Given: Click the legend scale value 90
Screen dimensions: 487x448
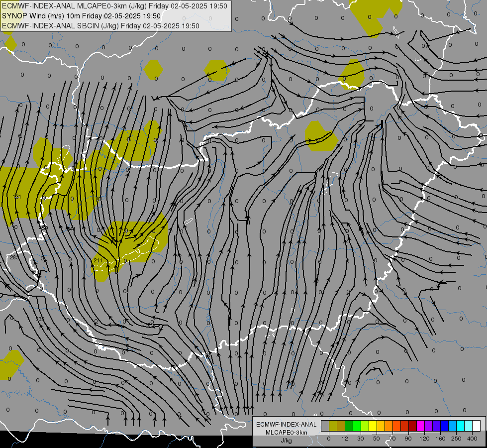Looking at the screenshot, I should click(x=408, y=439).
